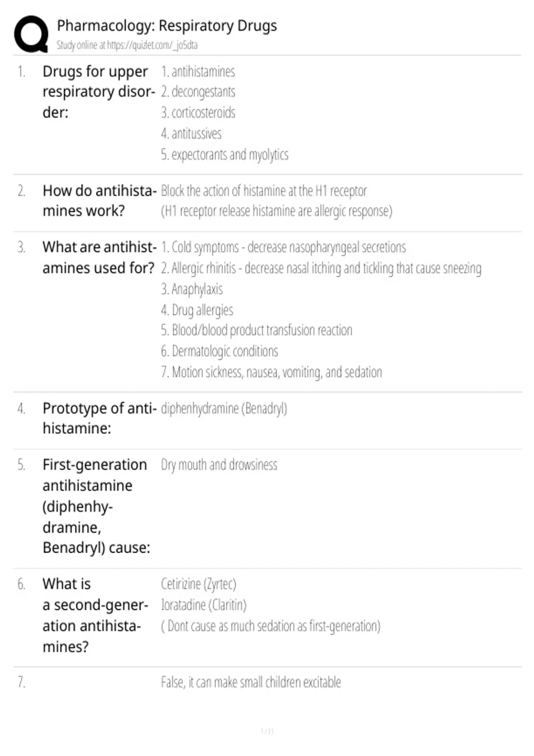Select 'What are antihistamines used for?' term
Screen dimensions: 534x756
(99, 257)
